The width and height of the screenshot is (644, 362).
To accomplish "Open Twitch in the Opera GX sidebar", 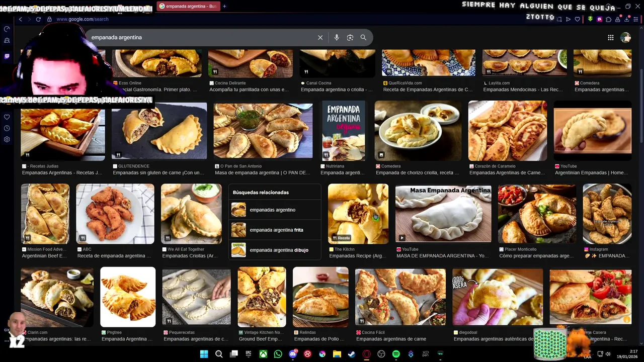I will [7, 56].
